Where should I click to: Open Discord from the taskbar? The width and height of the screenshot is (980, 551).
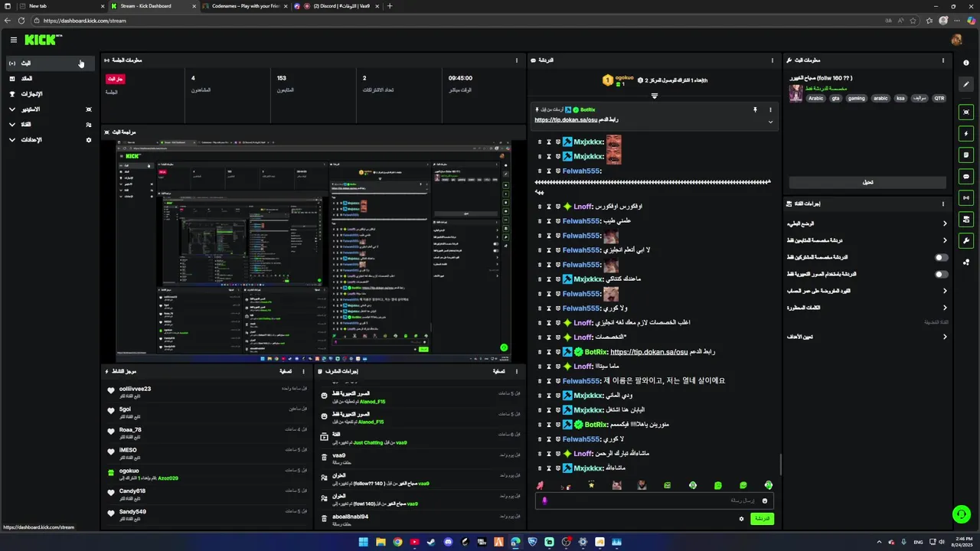[448, 542]
